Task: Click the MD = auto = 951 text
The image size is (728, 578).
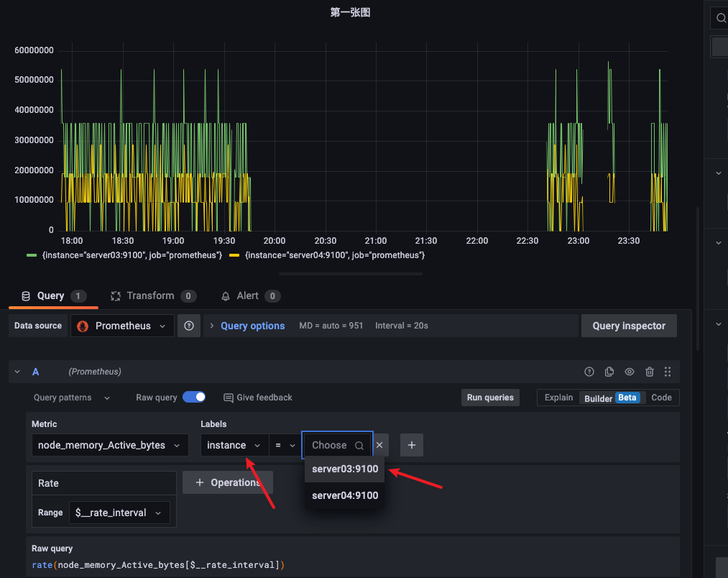Action: point(331,326)
